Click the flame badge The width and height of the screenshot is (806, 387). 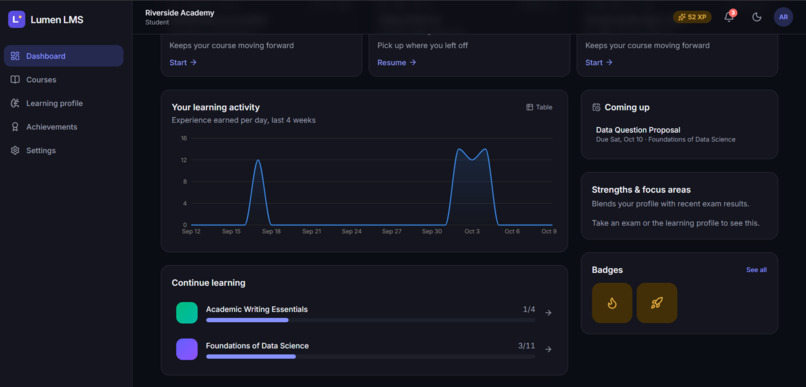(612, 303)
